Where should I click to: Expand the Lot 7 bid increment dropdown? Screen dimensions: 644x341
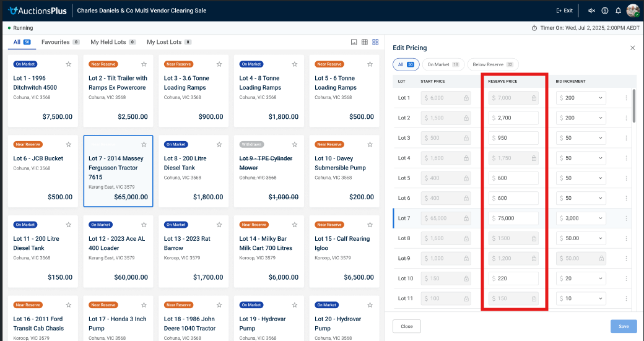580,218
